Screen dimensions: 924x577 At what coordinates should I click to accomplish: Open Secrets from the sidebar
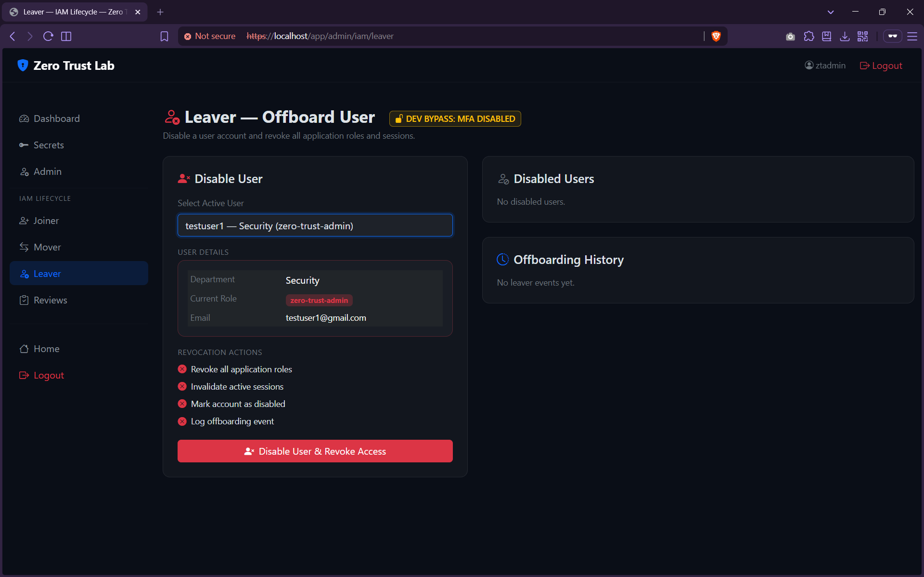[48, 145]
